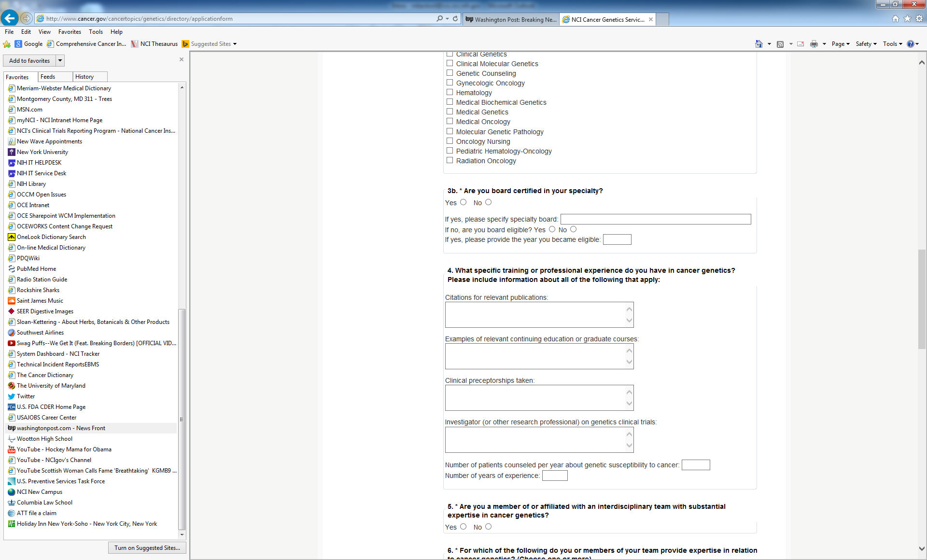927x560 pixels.
Task: Select Yes for board certified question 3b
Action: pyautogui.click(x=463, y=202)
